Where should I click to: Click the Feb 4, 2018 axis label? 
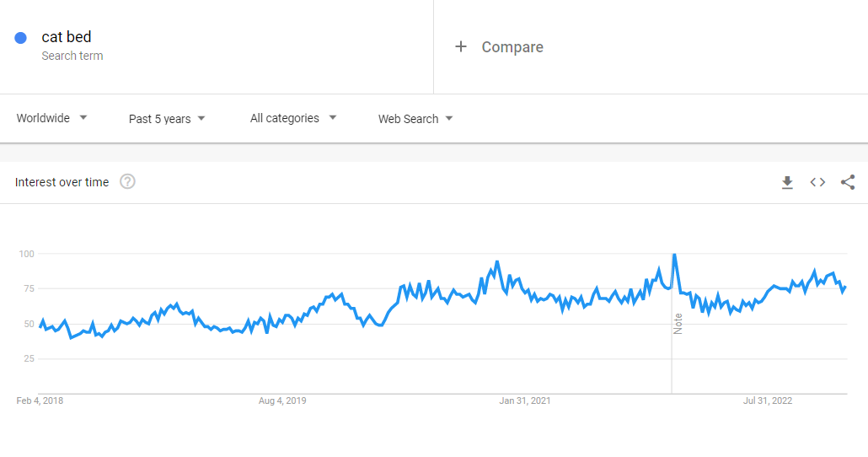tap(40, 401)
